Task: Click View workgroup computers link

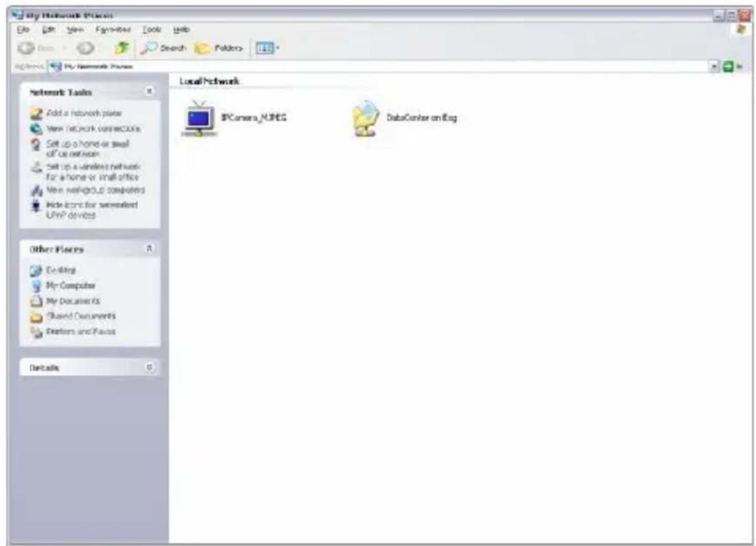Action: [95, 190]
